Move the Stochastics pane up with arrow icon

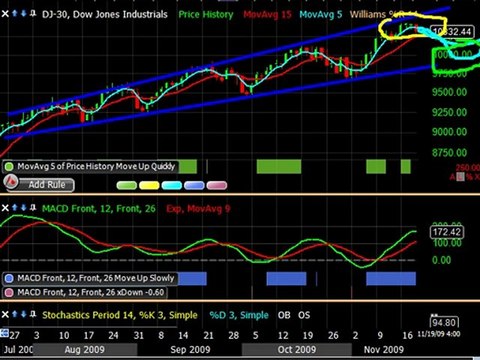click(x=15, y=314)
